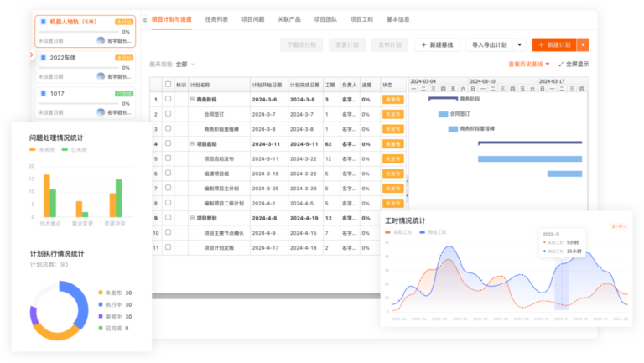644x363 pixels.
Task: Click the 已完成 badge on 1017 card
Action: click(x=123, y=94)
